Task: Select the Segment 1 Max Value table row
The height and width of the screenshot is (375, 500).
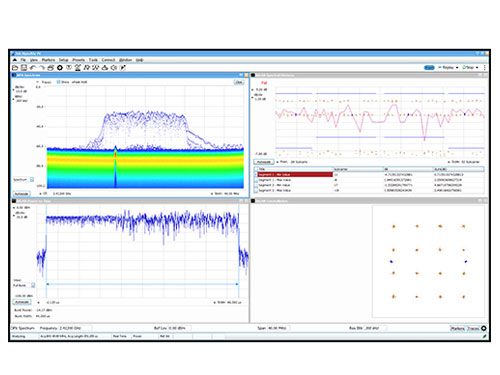Action: [x=369, y=180]
